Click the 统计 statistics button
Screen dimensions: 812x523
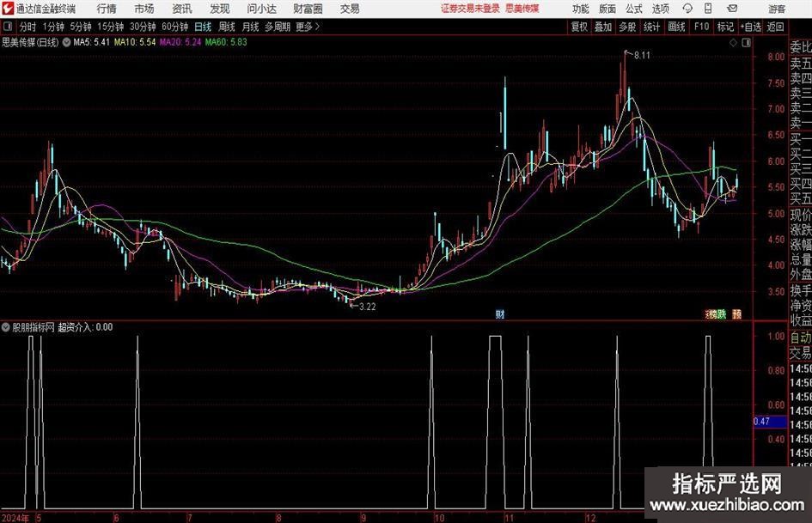pyautogui.click(x=651, y=27)
